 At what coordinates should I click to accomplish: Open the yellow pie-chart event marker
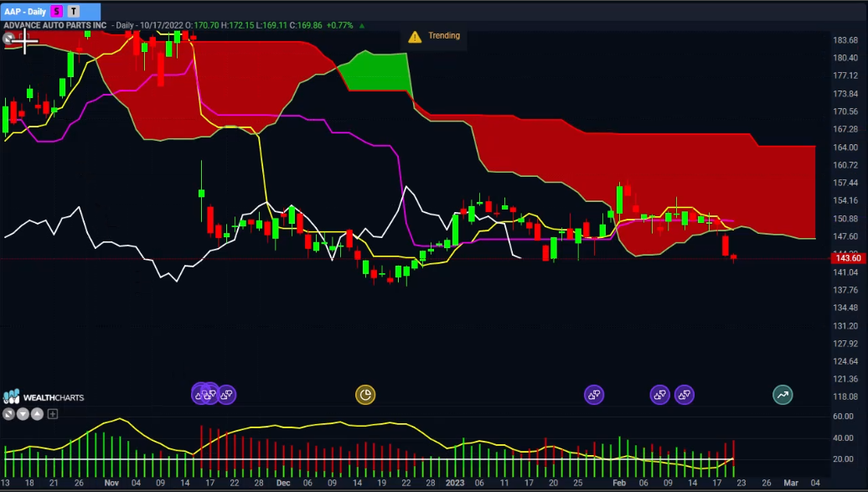(x=364, y=395)
